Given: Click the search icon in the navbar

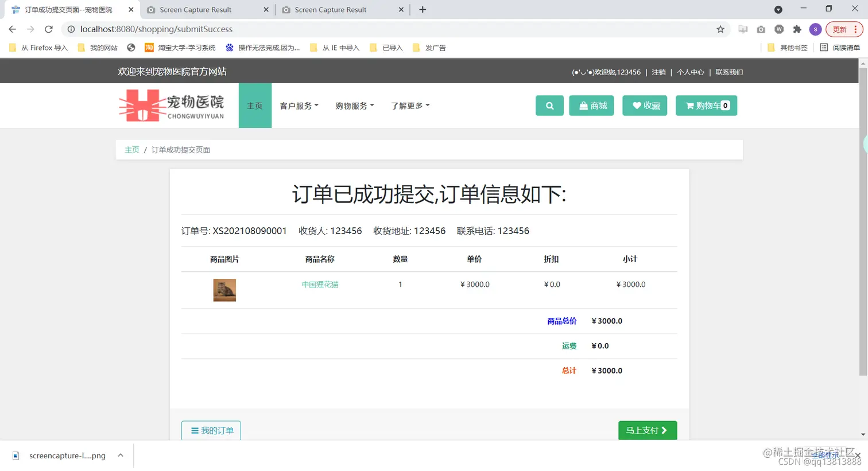Looking at the screenshot, I should [x=549, y=106].
